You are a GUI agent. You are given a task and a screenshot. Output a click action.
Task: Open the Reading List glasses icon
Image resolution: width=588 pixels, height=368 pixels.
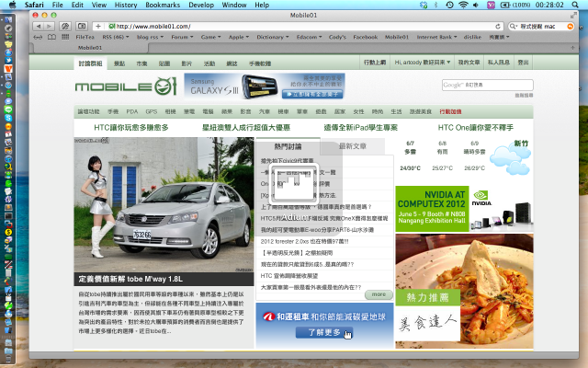(x=38, y=37)
